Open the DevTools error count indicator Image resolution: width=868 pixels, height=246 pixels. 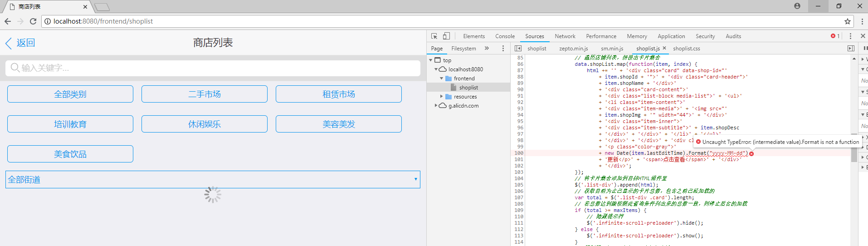(835, 36)
